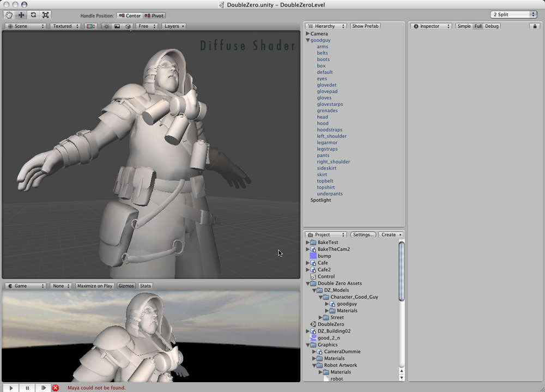Switch Inspector to Debug mode
Image resolution: width=545 pixels, height=392 pixels.
pos(492,26)
